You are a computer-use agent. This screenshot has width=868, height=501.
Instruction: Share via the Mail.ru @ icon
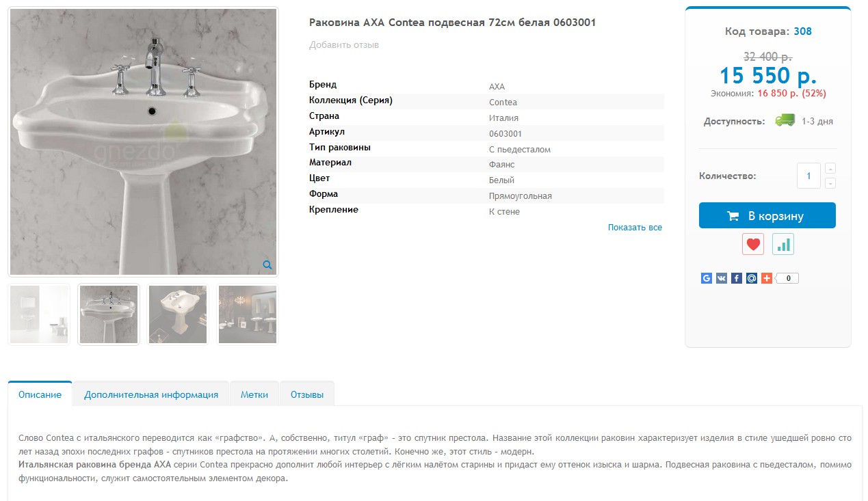click(752, 278)
